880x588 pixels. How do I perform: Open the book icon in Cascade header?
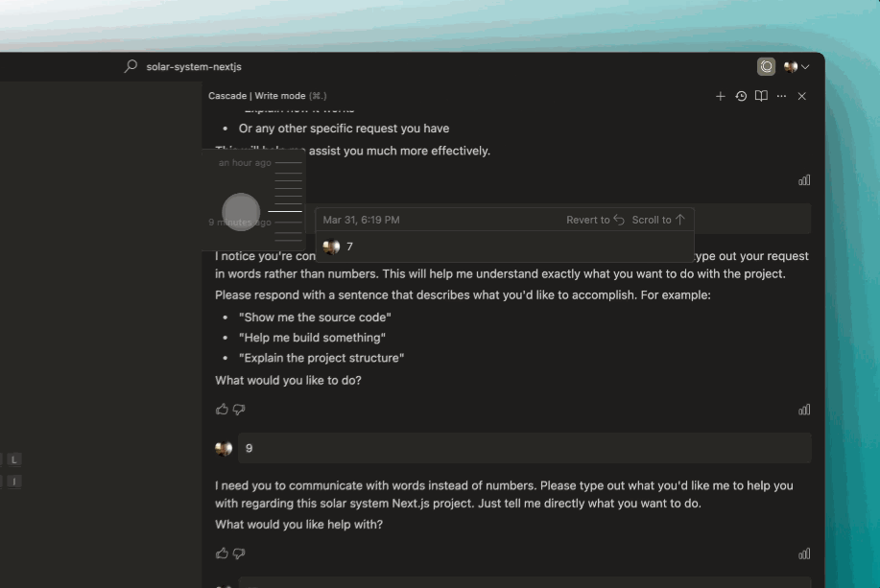[x=761, y=96]
